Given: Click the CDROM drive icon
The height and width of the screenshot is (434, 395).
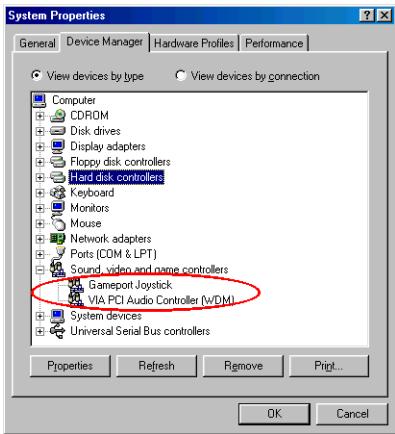Looking at the screenshot, I should (57, 116).
